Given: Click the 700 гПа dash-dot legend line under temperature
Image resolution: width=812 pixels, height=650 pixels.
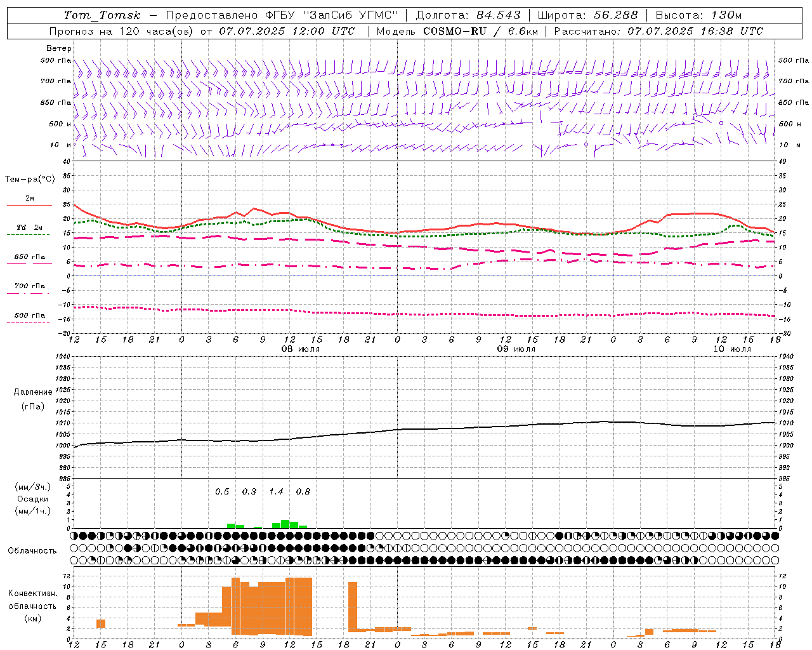Looking at the screenshot, I should pos(28,293).
